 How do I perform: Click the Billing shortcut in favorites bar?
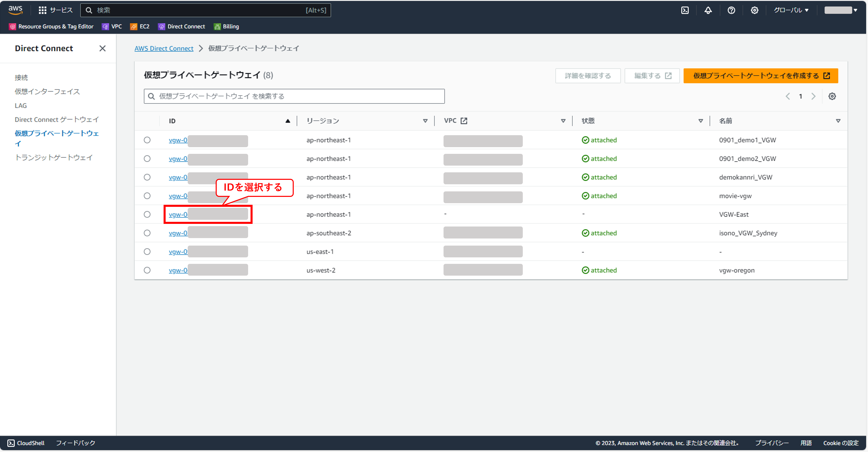[x=226, y=27]
